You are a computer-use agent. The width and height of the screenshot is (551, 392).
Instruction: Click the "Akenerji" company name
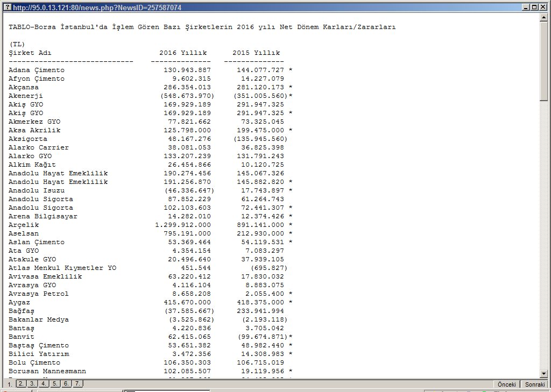pos(26,96)
